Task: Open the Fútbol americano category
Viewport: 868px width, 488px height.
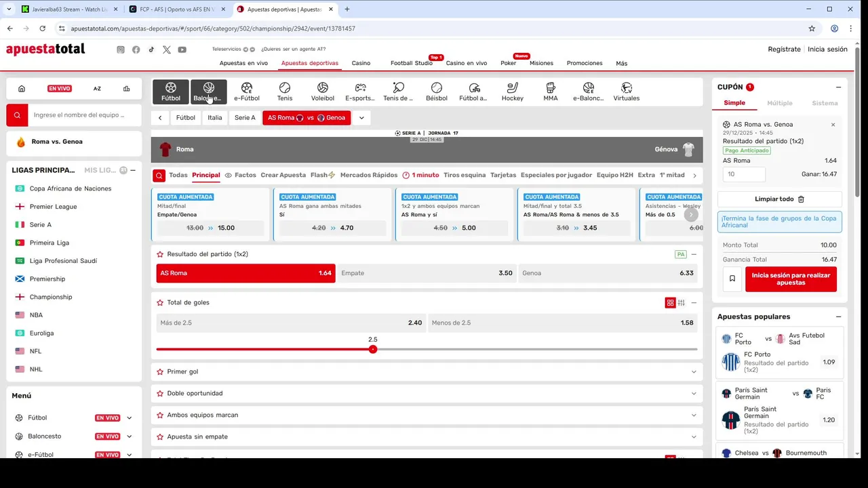Action: pos(474,91)
